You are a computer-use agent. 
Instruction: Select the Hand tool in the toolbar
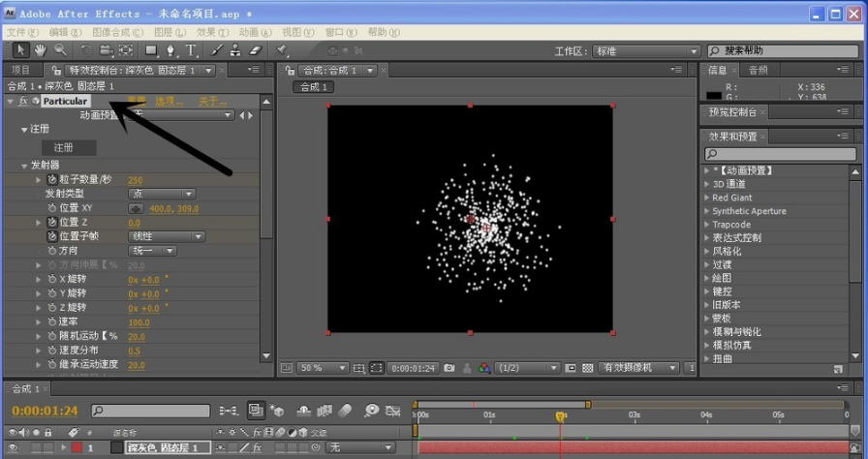pyautogui.click(x=41, y=50)
